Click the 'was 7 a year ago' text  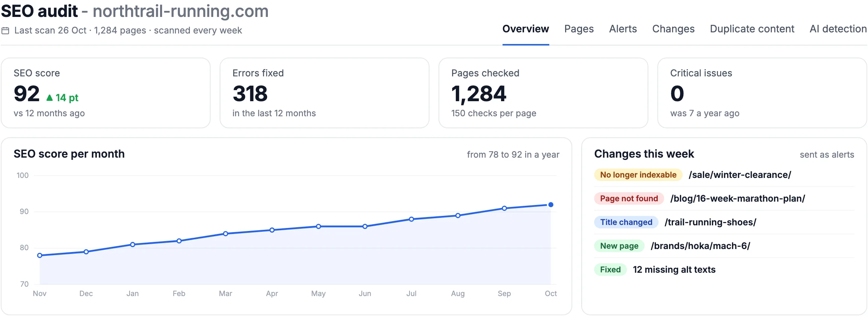pyautogui.click(x=704, y=113)
